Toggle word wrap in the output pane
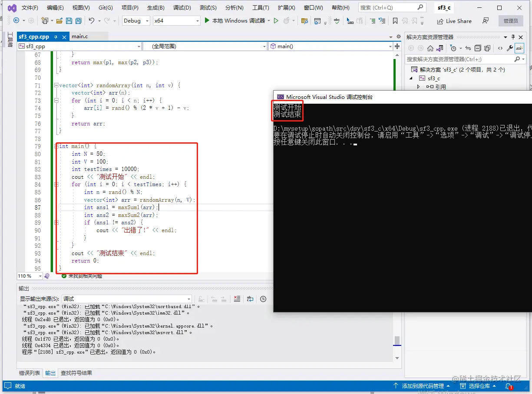 [250, 299]
